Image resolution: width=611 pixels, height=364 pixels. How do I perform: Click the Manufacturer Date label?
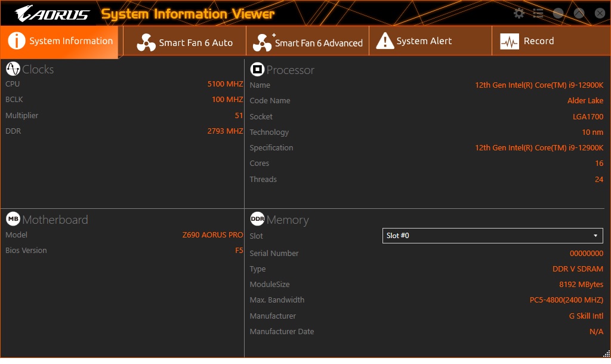282,332
